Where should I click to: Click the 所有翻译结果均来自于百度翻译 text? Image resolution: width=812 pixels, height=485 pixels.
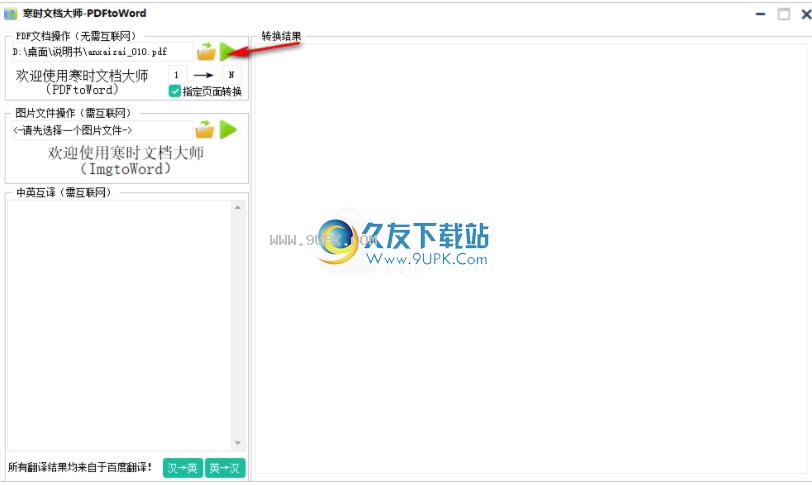(x=80, y=467)
